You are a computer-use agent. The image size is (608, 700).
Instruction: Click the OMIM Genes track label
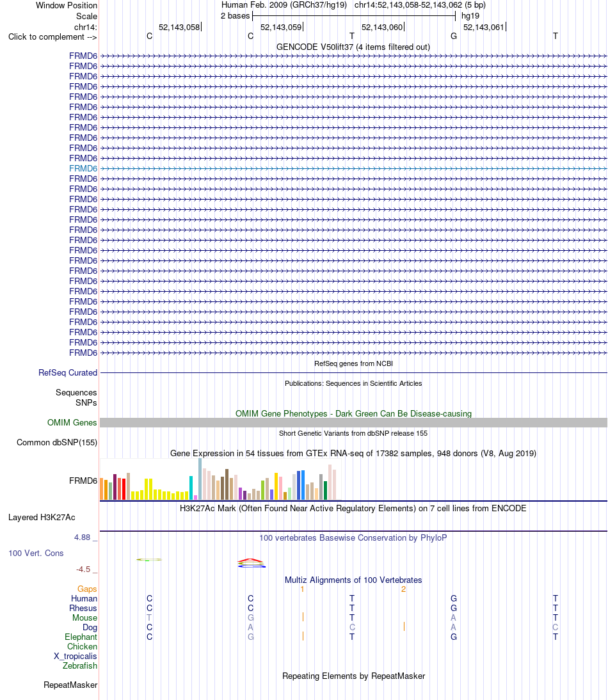pos(72,422)
